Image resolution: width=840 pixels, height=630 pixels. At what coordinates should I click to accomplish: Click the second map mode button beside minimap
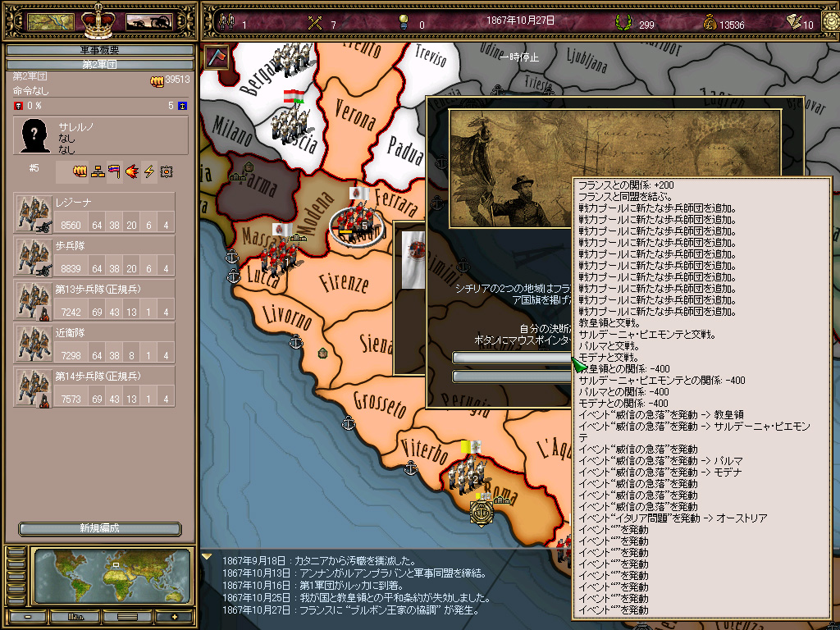16,564
